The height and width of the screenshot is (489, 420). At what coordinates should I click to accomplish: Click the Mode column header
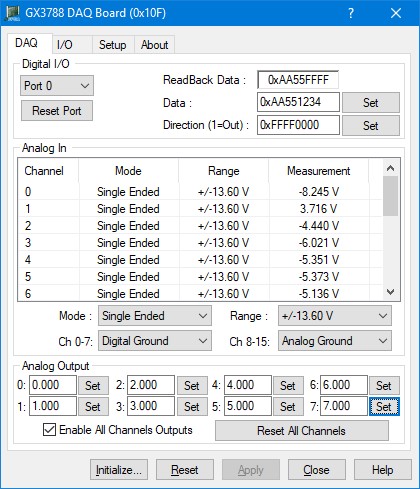pos(129,171)
